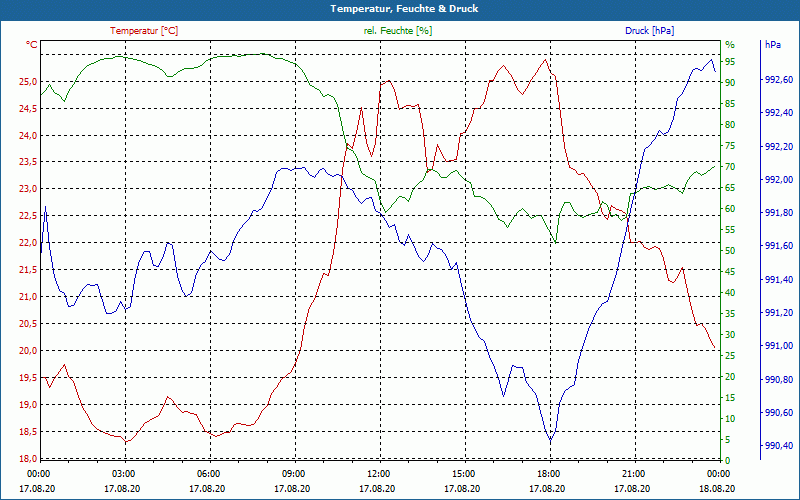This screenshot has height=500, width=800.
Task: Click the 25,0 tick on the temperature axis
Action: 29,82
